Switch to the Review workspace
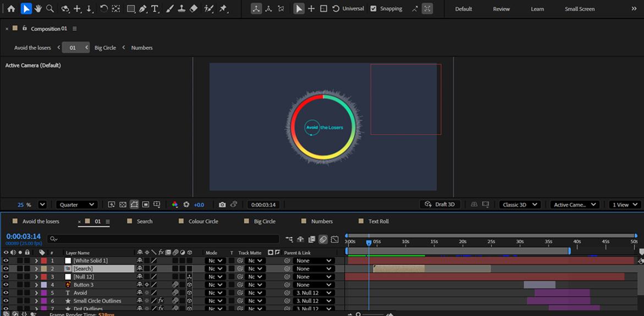The width and height of the screenshot is (644, 316). (501, 9)
